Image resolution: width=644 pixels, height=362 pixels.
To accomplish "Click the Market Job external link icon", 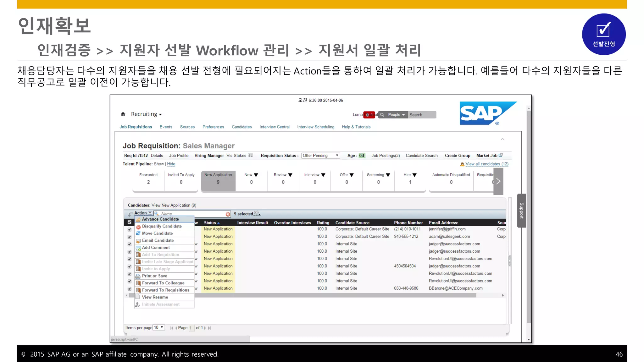I will click(x=501, y=155).
